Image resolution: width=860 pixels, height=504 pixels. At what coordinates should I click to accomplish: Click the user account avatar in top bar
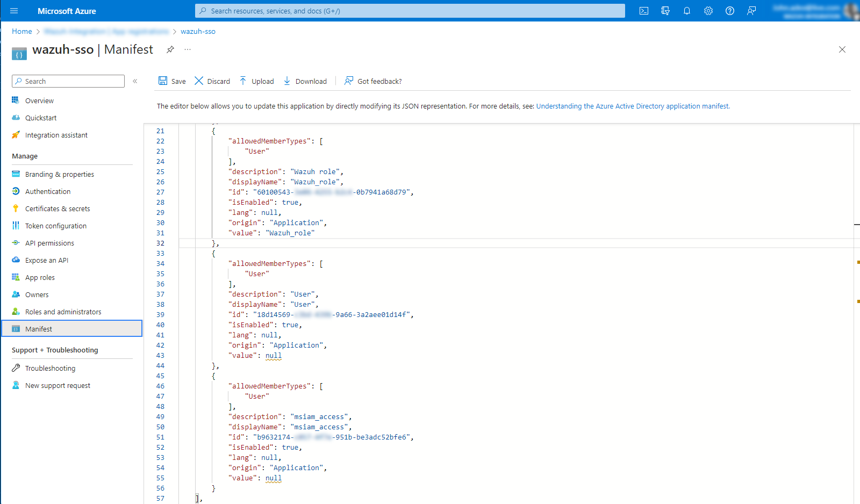pyautogui.click(x=851, y=11)
